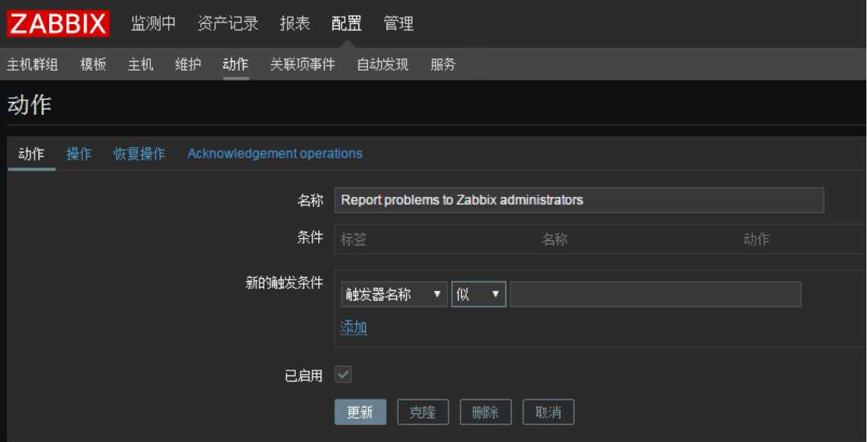The height and width of the screenshot is (442, 868).
Task: Go to 维护 submenu
Action: pyautogui.click(x=187, y=64)
